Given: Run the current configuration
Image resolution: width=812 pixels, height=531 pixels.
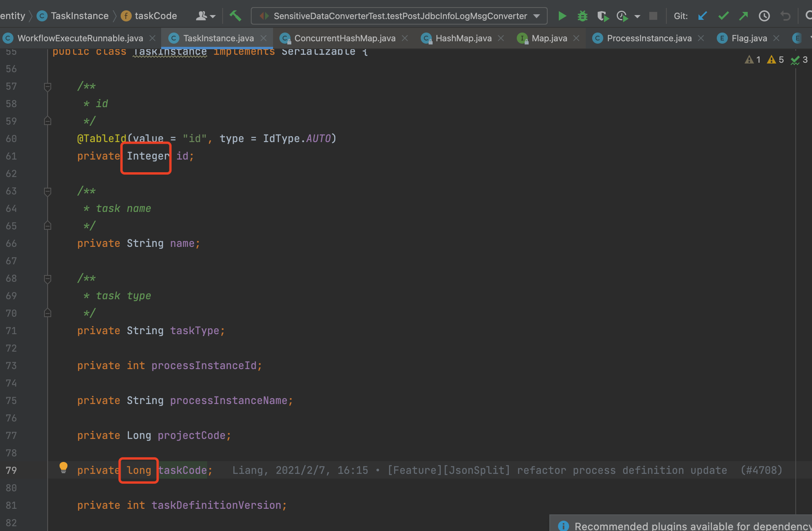Looking at the screenshot, I should click(562, 16).
